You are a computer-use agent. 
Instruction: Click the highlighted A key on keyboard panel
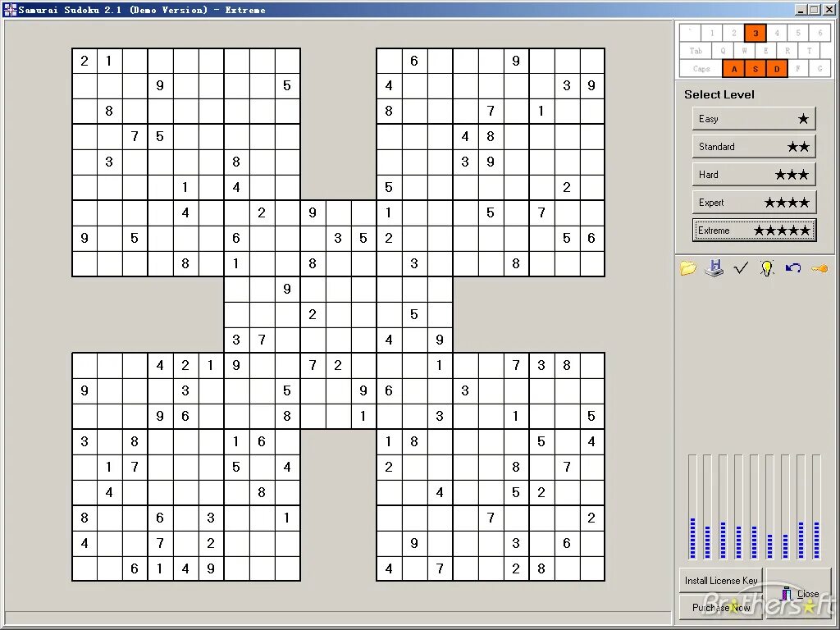click(734, 69)
